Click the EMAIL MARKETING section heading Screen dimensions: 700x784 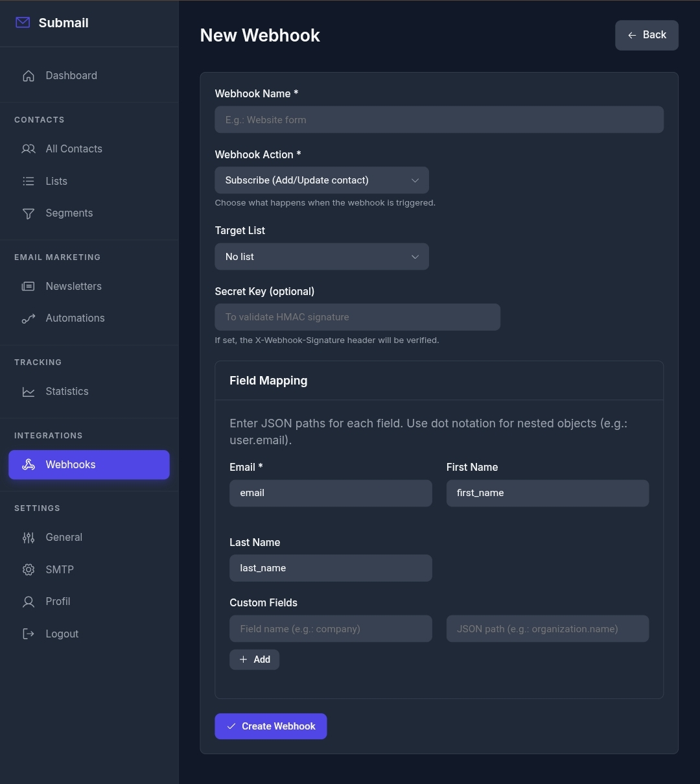coord(58,257)
